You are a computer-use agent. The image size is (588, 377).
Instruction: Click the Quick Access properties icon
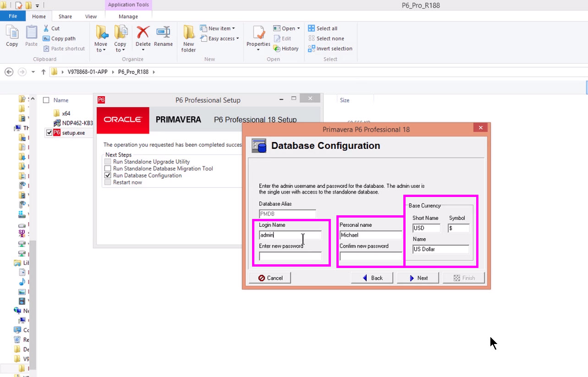tap(19, 5)
